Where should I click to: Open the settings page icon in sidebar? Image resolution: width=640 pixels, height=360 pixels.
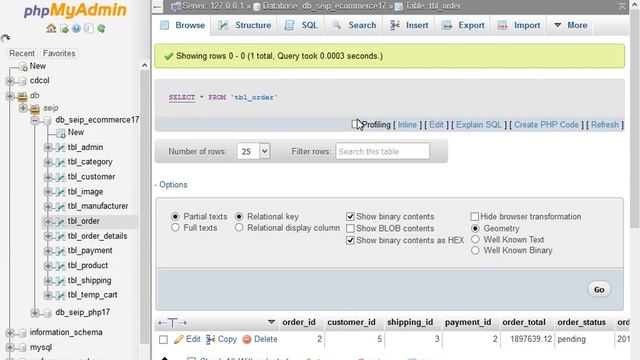[x=88, y=29]
